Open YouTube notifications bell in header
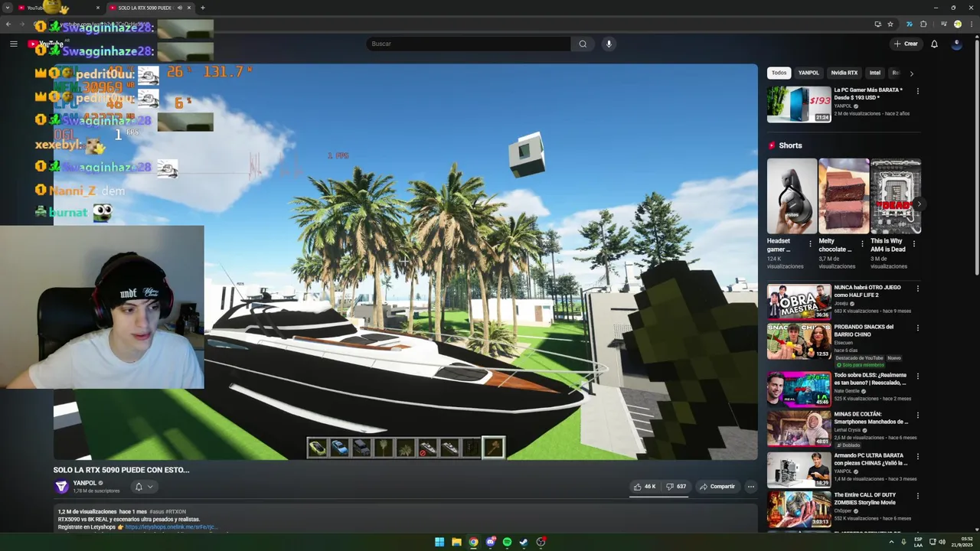Viewport: 980px width, 551px height. (934, 44)
